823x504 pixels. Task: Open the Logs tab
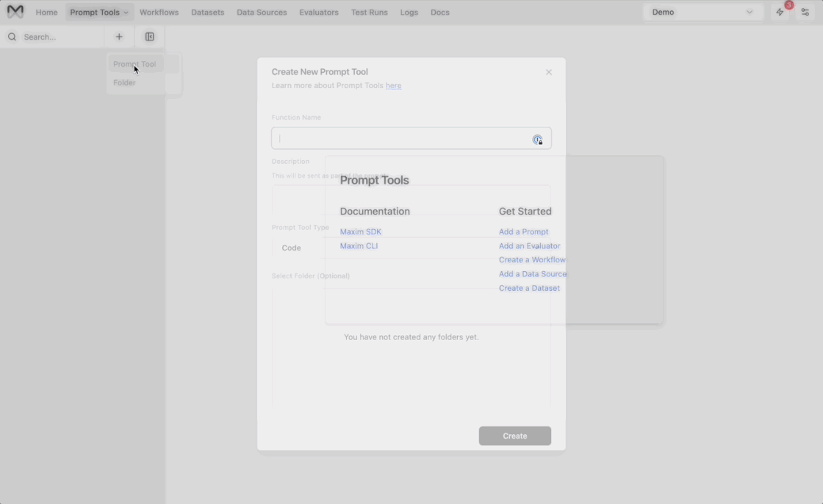click(409, 12)
